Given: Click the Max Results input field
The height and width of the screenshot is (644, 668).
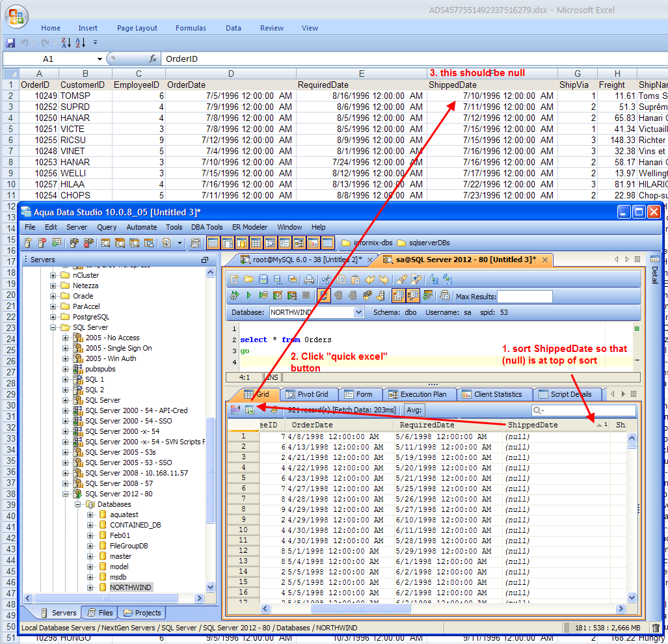Looking at the screenshot, I should coord(525,297).
